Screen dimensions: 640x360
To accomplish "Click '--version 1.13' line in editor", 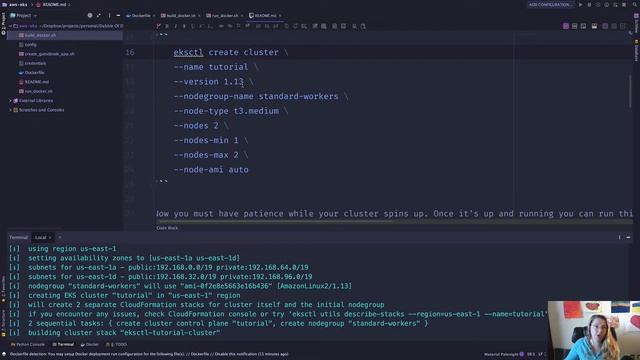I will click(213, 82).
